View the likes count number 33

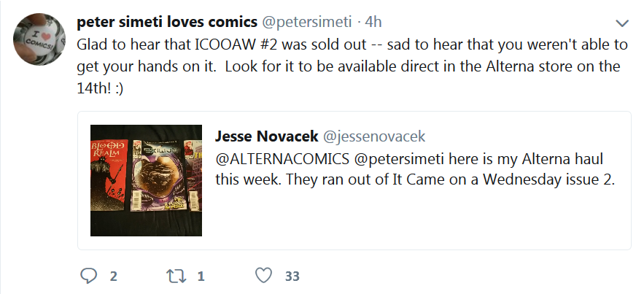point(292,276)
